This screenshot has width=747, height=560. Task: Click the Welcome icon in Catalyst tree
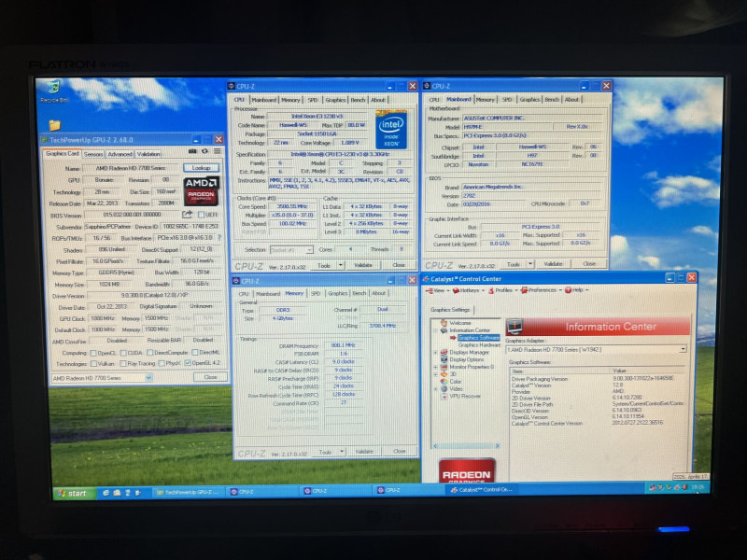pyautogui.click(x=444, y=322)
